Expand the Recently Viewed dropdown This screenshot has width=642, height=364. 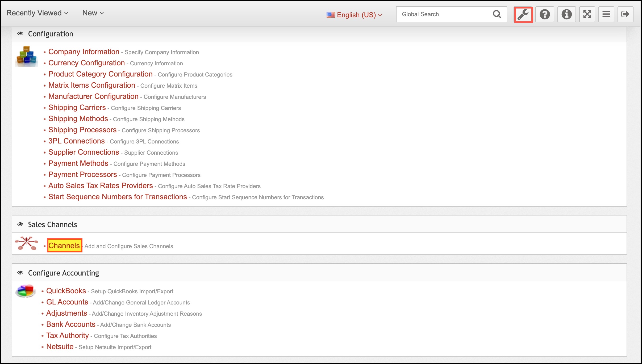pos(37,13)
